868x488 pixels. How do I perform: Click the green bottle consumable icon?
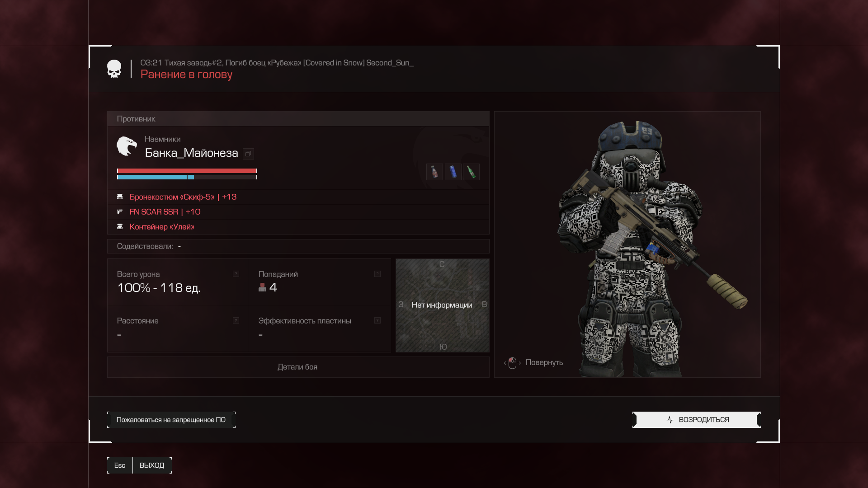(x=471, y=172)
